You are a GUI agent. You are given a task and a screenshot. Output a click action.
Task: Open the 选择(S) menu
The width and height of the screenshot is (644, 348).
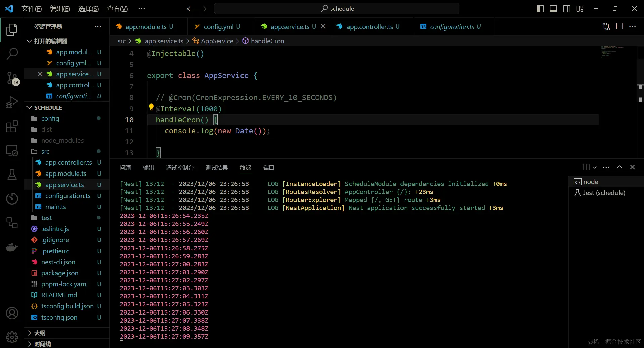88,9
